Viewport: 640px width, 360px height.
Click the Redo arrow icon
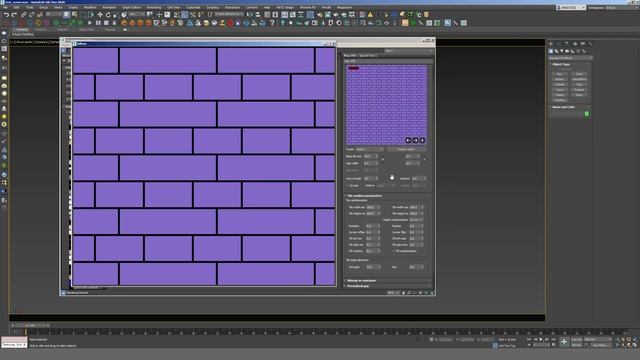(14, 15)
